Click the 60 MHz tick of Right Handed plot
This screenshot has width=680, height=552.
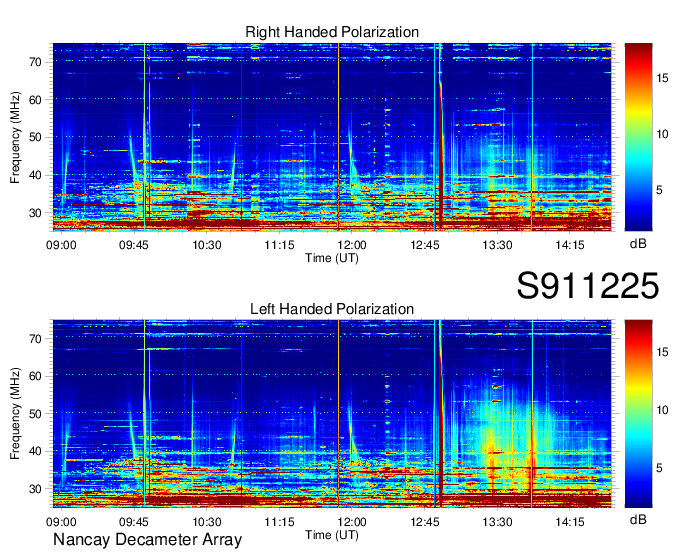point(36,100)
